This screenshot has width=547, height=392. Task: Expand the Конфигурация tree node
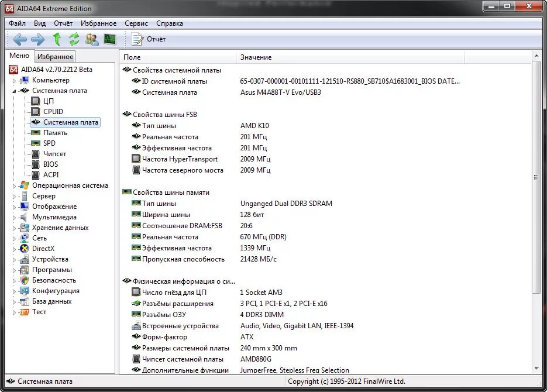14,291
